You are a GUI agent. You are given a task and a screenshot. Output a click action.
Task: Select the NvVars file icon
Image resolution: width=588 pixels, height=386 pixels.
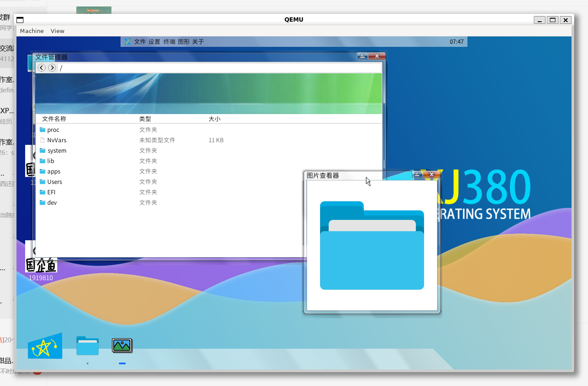click(x=42, y=140)
